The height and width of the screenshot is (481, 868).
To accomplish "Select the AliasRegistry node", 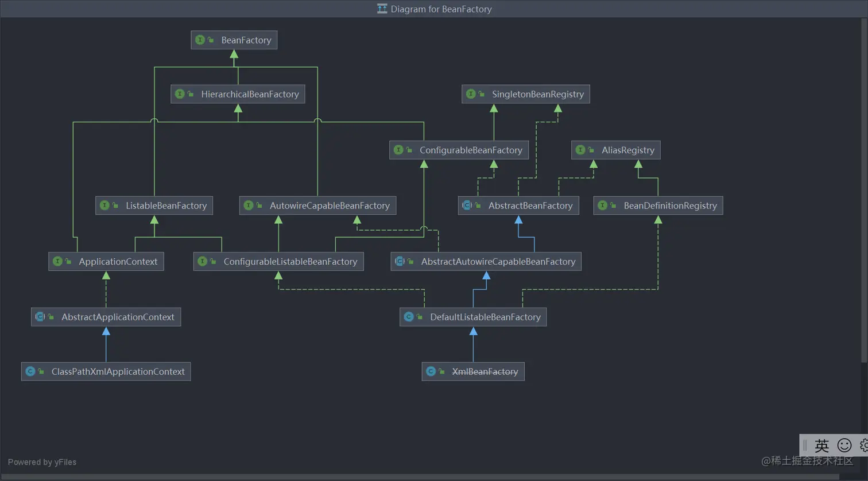I will (616, 150).
